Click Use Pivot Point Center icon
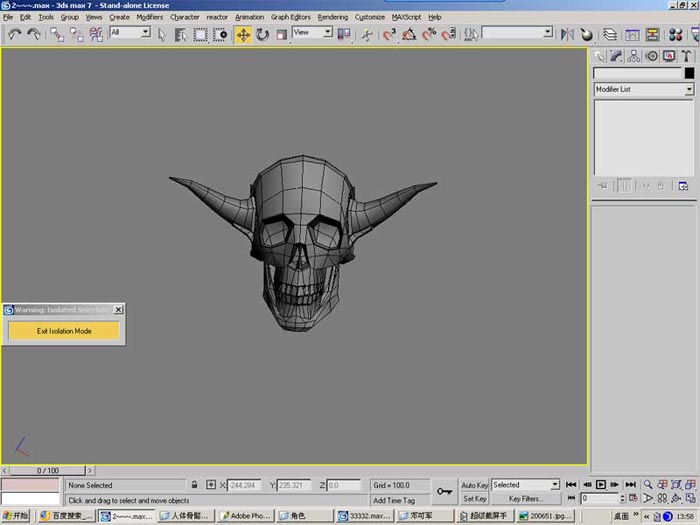 tap(344, 34)
